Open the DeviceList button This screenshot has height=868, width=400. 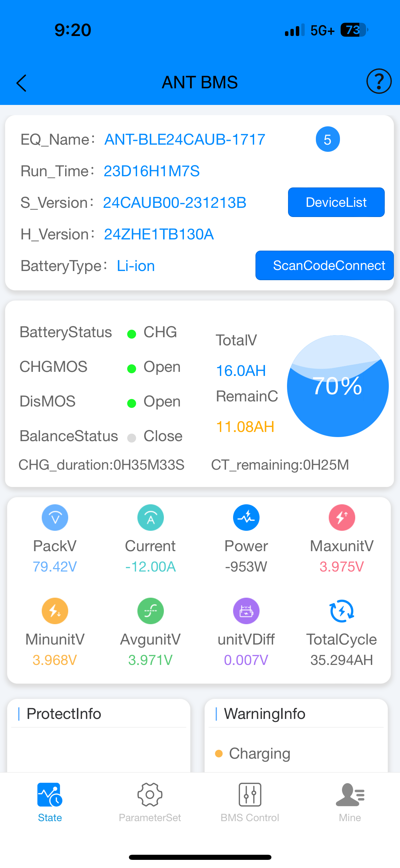tap(336, 202)
